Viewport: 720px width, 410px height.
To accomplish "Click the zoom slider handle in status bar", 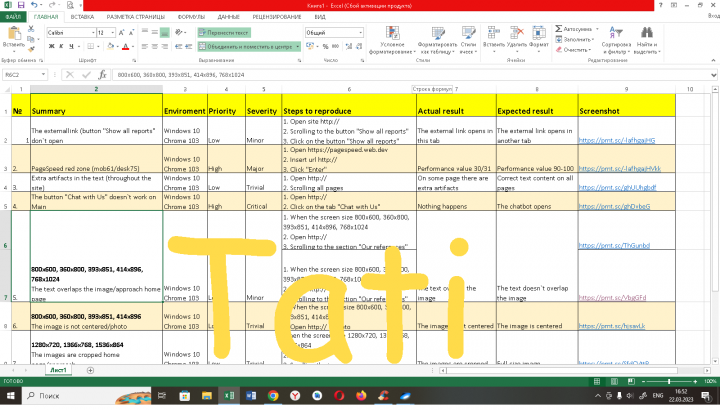I will (669, 382).
